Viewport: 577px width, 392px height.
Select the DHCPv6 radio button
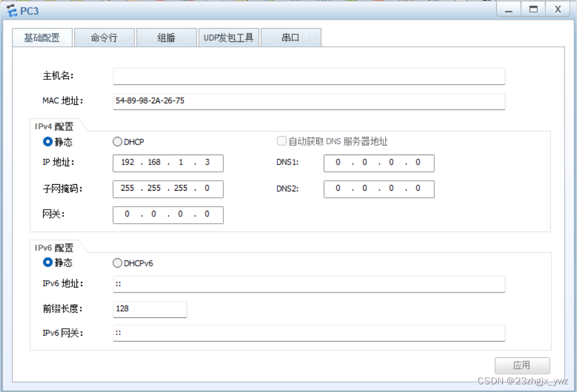(x=117, y=263)
